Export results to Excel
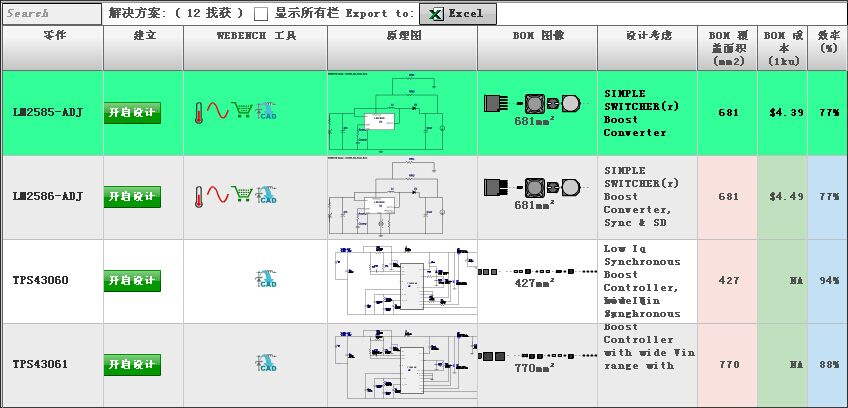 (458, 14)
